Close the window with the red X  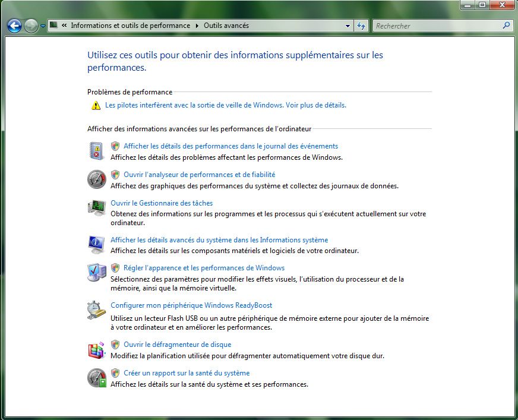pos(503,5)
